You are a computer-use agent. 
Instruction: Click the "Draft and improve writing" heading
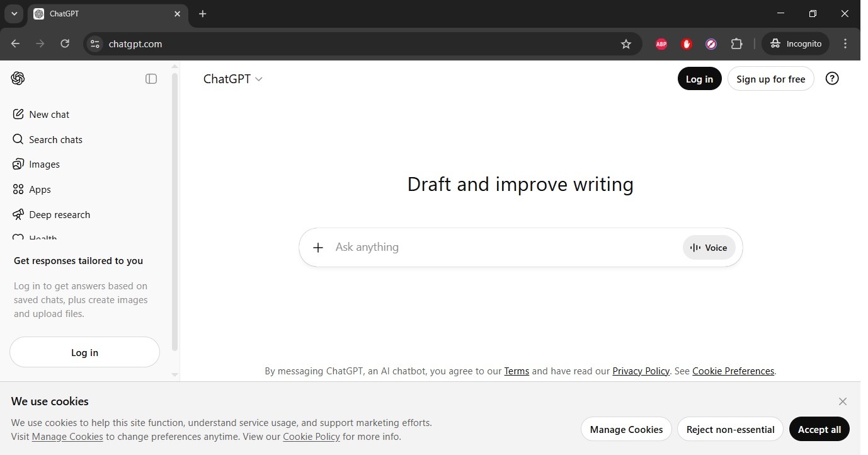point(520,184)
